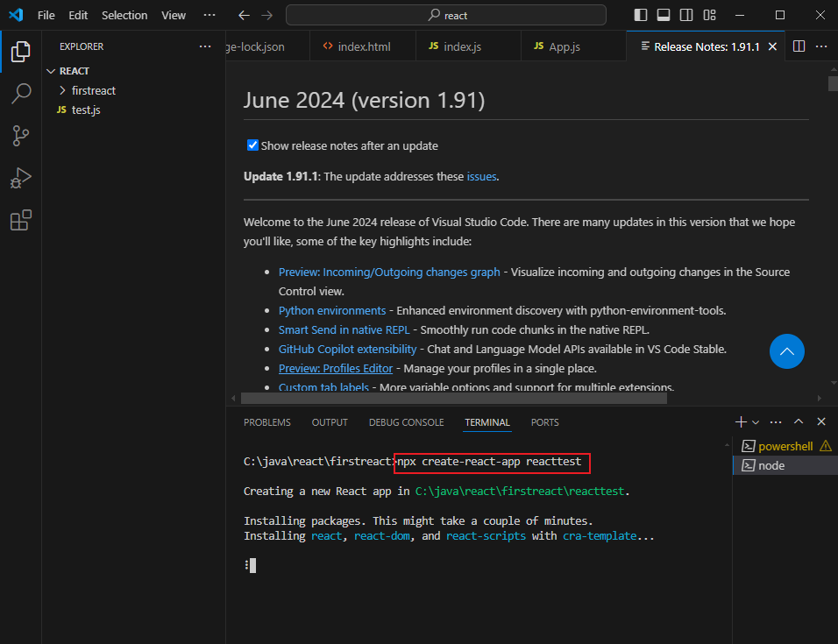Select the TERMINAL panel tab
The image size is (838, 644).
[487, 421]
